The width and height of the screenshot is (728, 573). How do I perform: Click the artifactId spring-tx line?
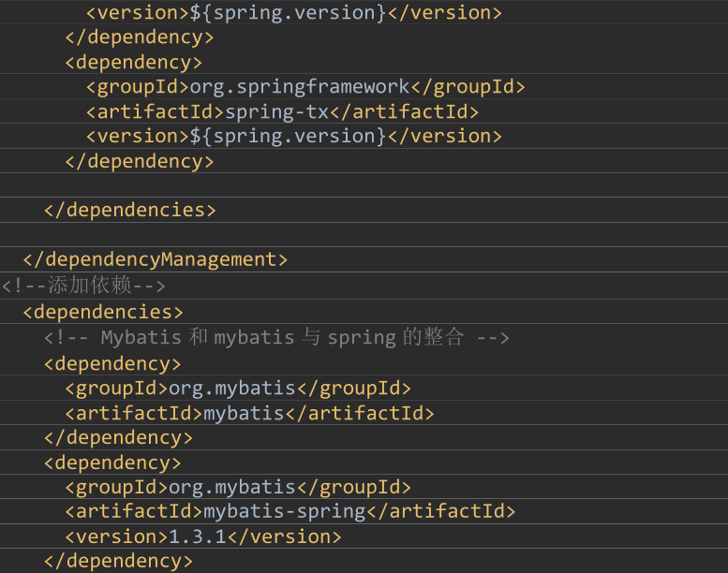tap(282, 111)
